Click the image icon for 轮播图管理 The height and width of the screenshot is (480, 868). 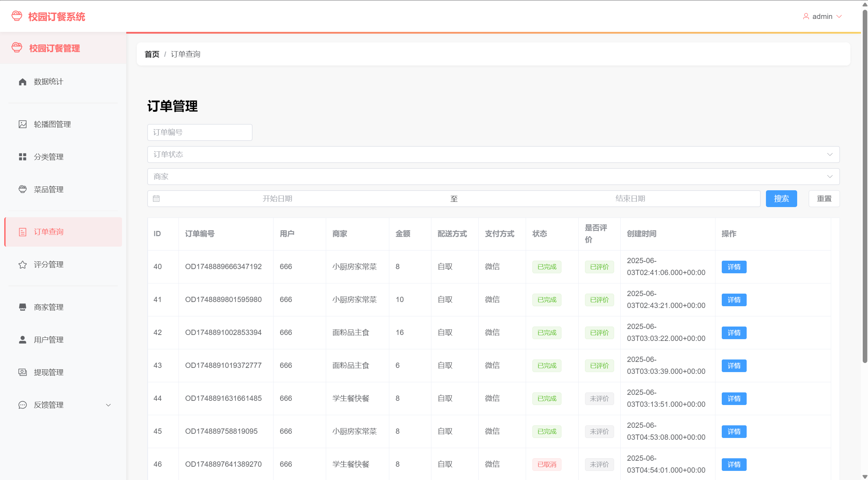[x=22, y=124]
